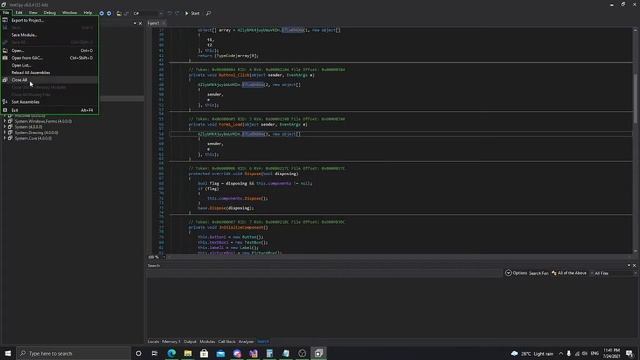Click the dnSpy icon in the taskbar
The height and width of the screenshot is (360, 640).
click(318, 353)
